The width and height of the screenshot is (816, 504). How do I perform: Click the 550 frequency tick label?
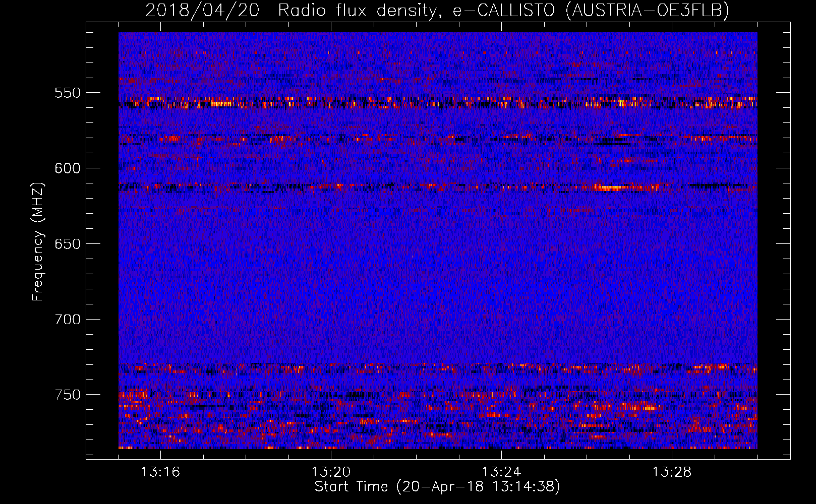(68, 93)
